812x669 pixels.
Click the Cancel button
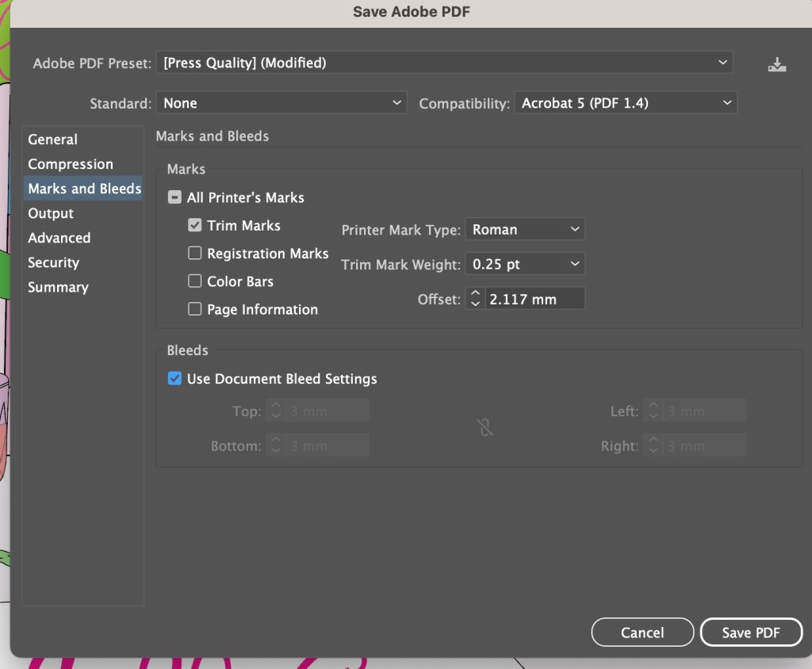(642, 633)
